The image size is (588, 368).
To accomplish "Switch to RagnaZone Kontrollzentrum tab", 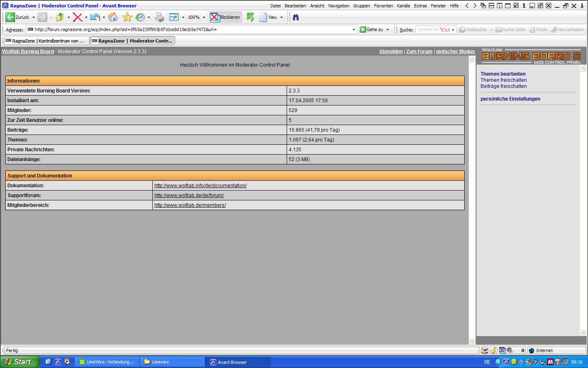I will tap(47, 41).
